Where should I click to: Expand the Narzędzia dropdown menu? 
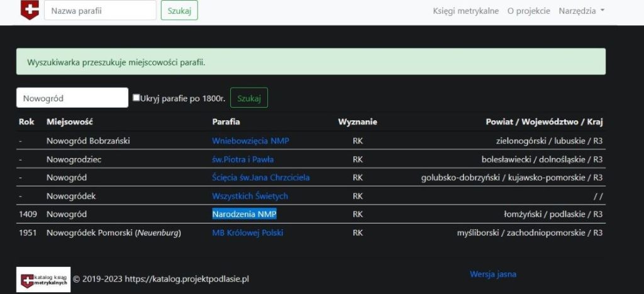581,11
